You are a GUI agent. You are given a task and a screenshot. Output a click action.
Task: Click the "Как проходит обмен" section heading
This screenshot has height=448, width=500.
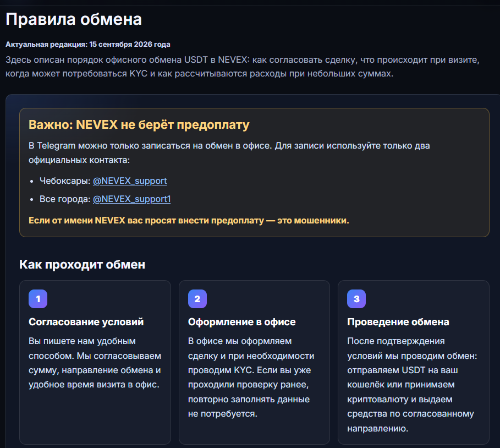pos(83,265)
